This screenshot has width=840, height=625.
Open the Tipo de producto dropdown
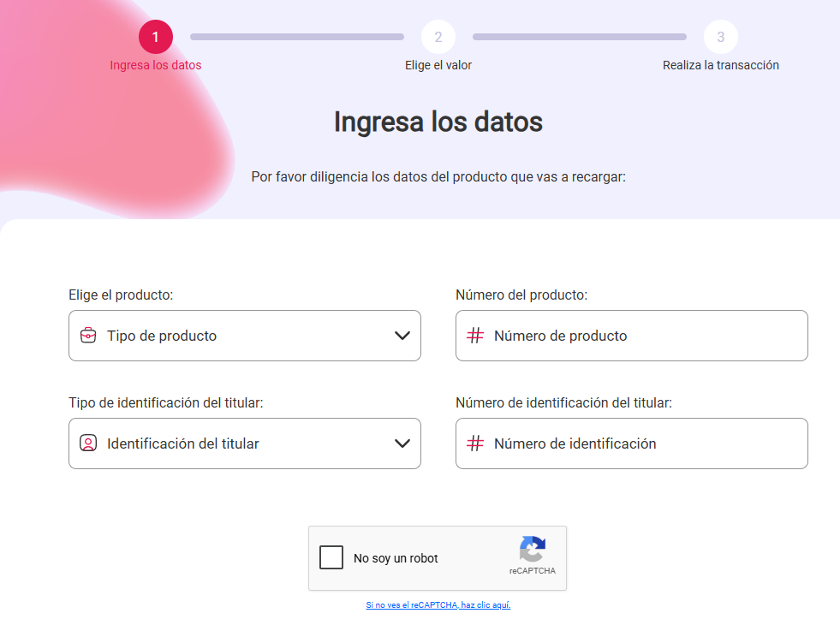click(245, 336)
